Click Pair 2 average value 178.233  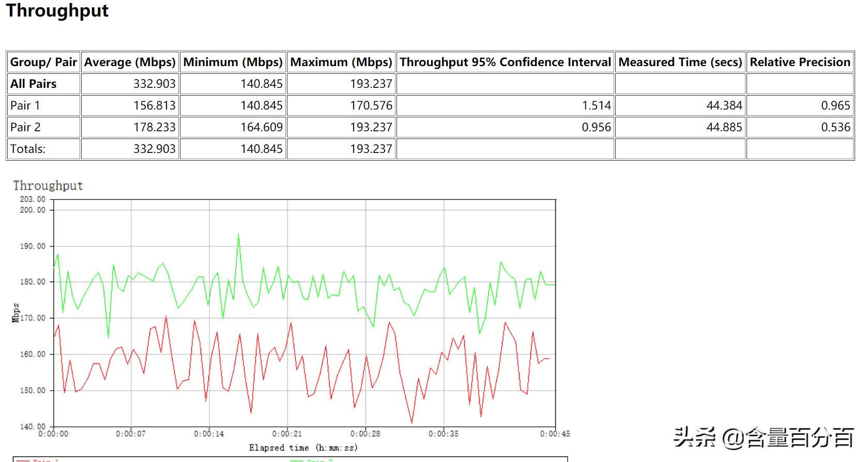[155, 127]
